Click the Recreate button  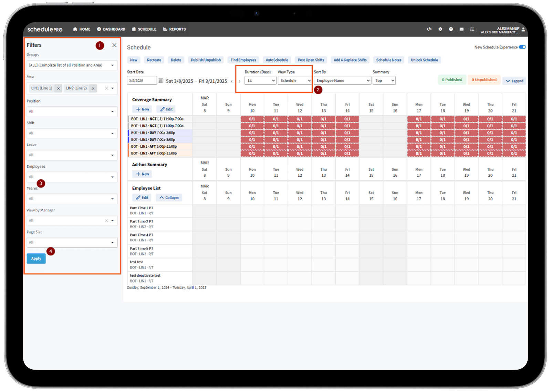tap(154, 60)
